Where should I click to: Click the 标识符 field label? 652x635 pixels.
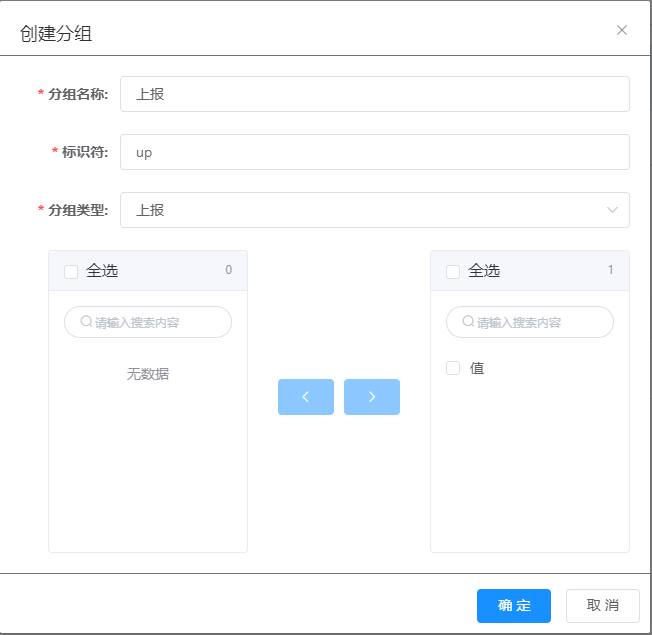[85, 152]
